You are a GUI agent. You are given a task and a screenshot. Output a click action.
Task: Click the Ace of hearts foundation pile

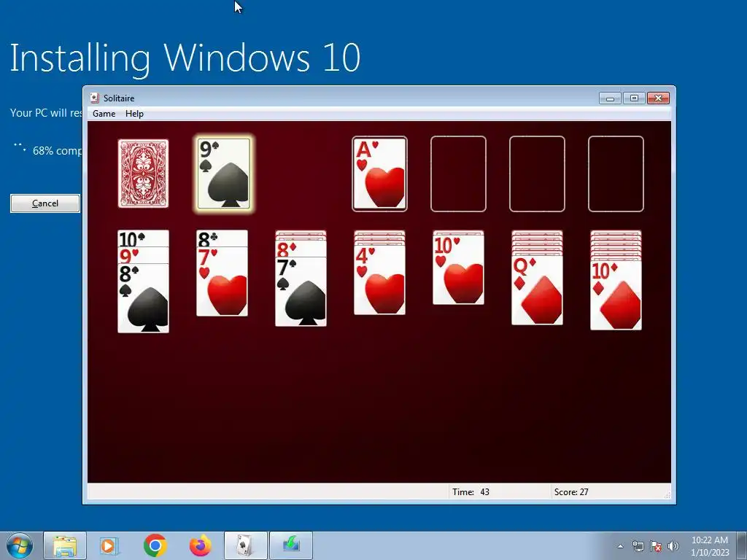[379, 174]
